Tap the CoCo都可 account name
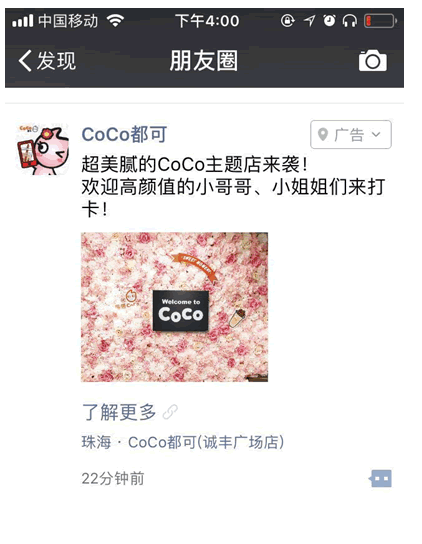Image resolution: width=422 pixels, height=544 pixels. (124, 134)
